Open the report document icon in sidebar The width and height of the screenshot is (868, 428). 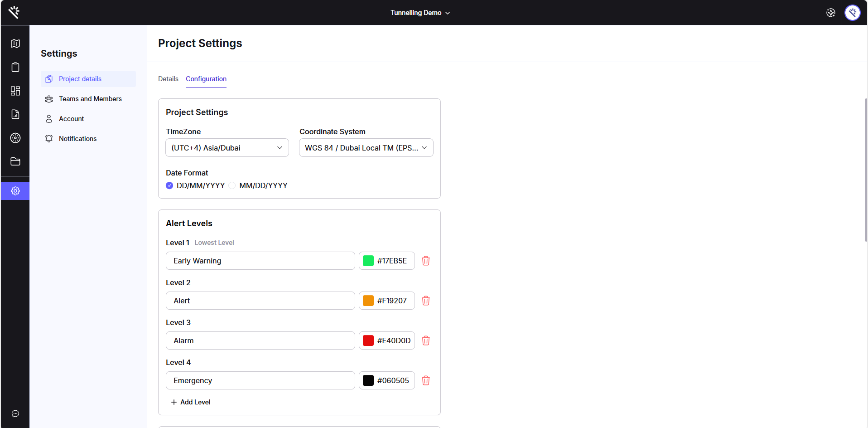pos(15,114)
